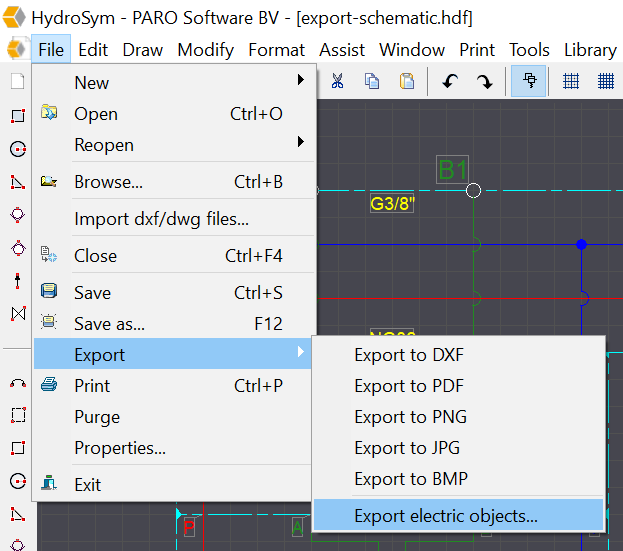The image size is (623, 551).
Task: Click the red P port label
Action: click(189, 527)
